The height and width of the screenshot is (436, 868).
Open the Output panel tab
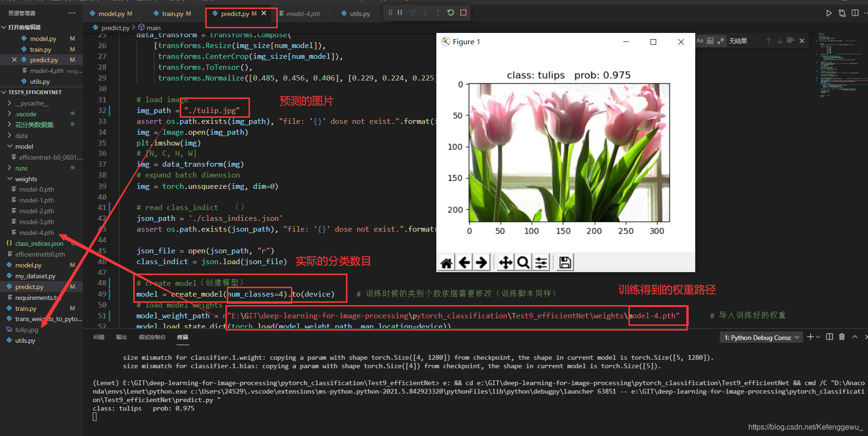coord(121,337)
